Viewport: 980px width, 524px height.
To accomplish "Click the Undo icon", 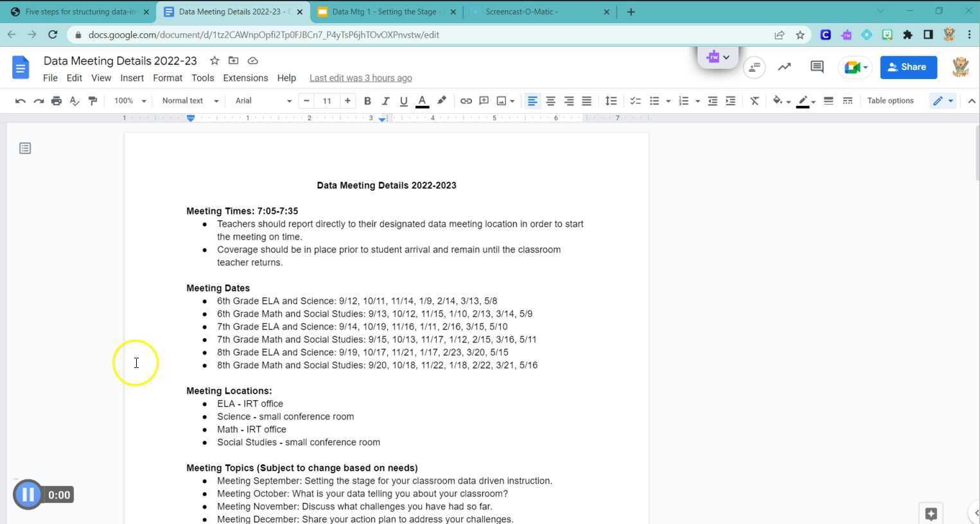I will pos(20,101).
